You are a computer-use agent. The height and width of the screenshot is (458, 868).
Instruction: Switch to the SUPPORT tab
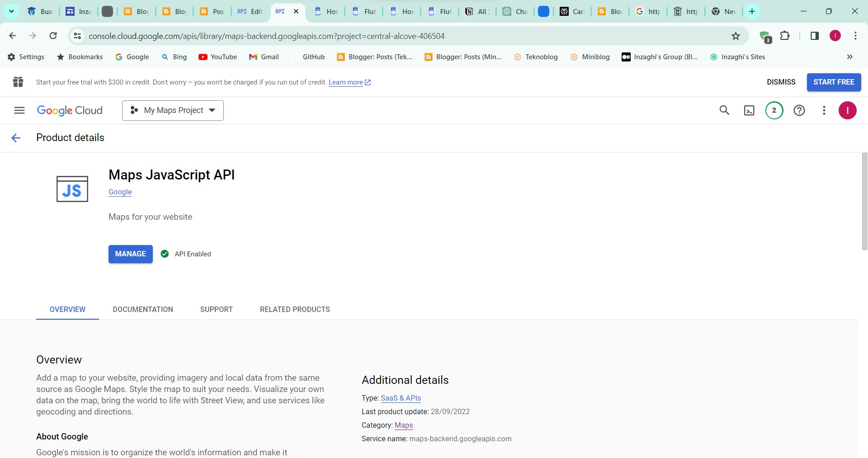pos(217,310)
